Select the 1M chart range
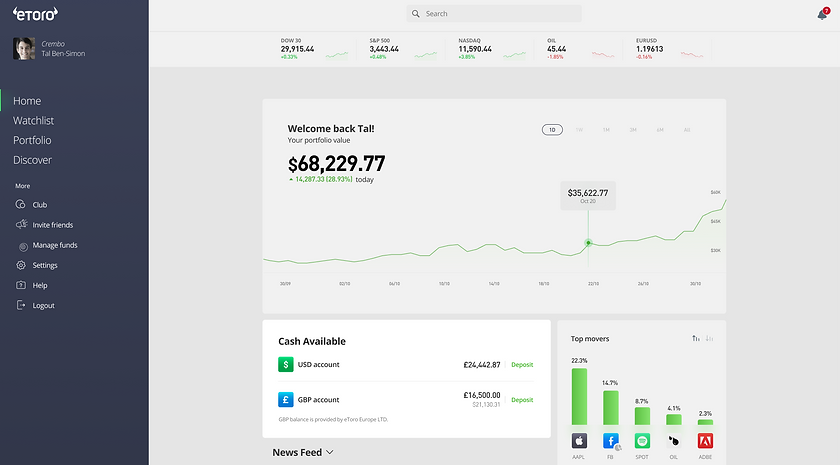The height and width of the screenshot is (465, 840). click(x=606, y=130)
